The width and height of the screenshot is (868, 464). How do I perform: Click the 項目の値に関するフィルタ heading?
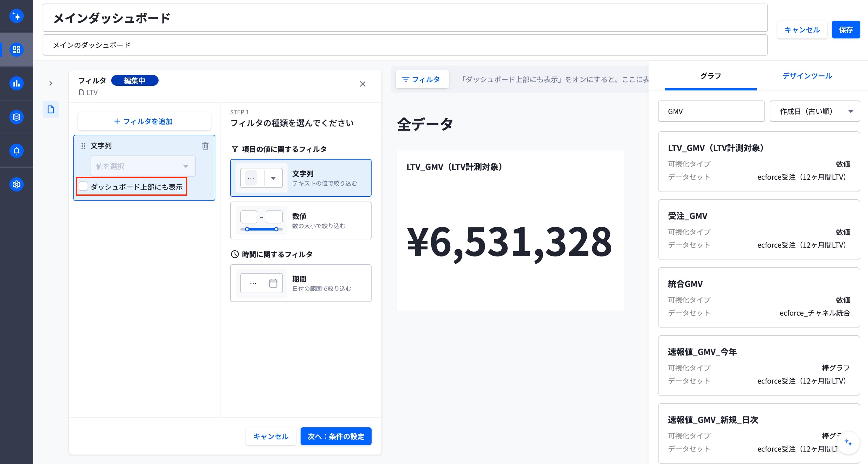pos(284,149)
